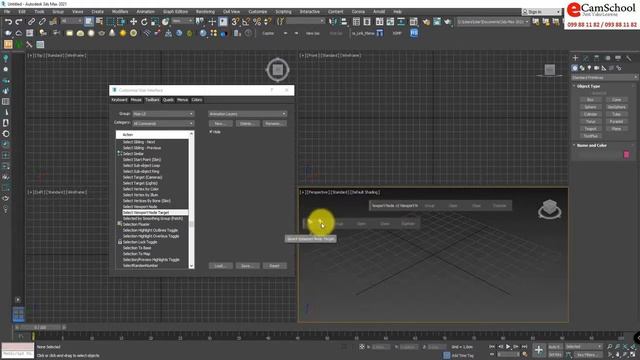Click the timeline time slider handle

(x=40, y=327)
